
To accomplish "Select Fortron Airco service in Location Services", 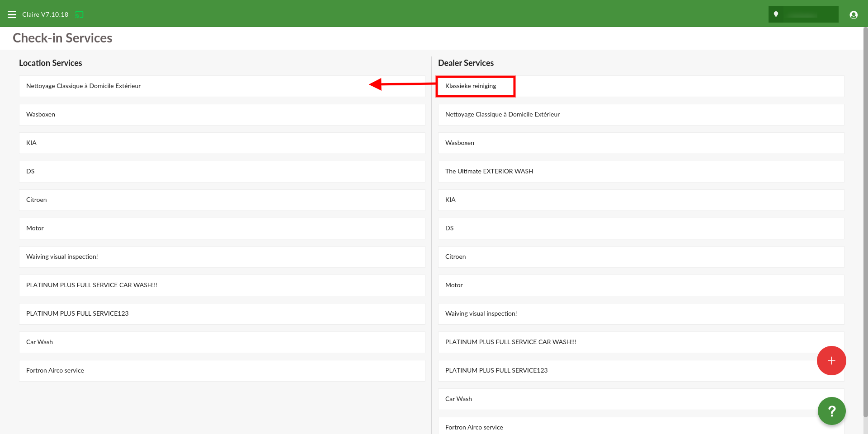I will tap(222, 370).
